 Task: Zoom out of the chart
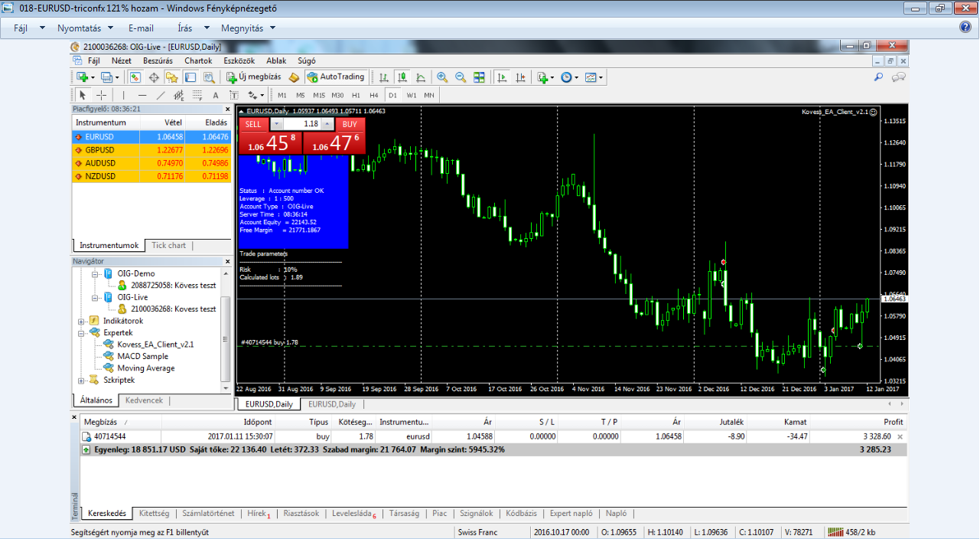461,77
